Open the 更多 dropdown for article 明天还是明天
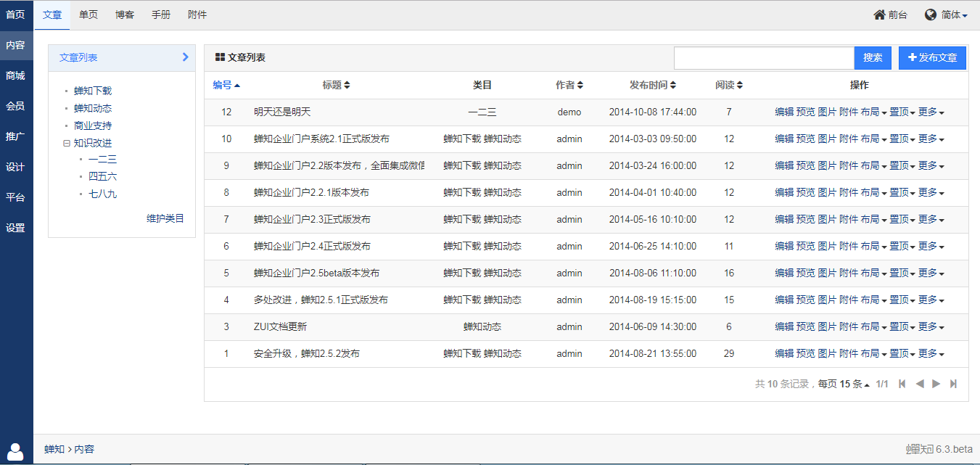Screen dimensions: 980x465 point(931,112)
